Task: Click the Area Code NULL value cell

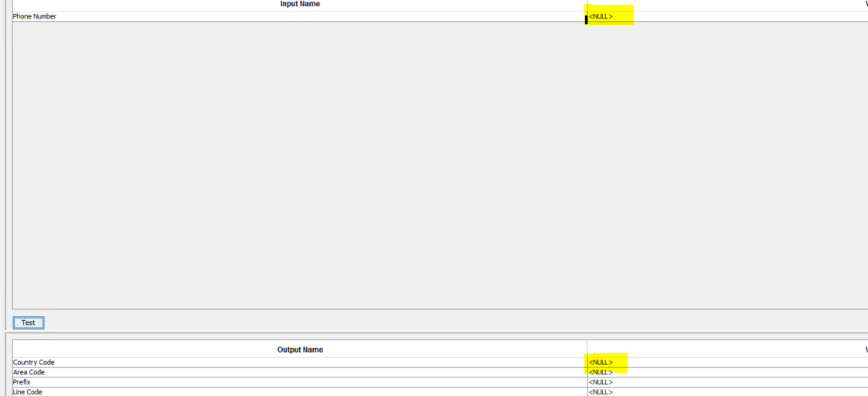Action: pos(727,372)
